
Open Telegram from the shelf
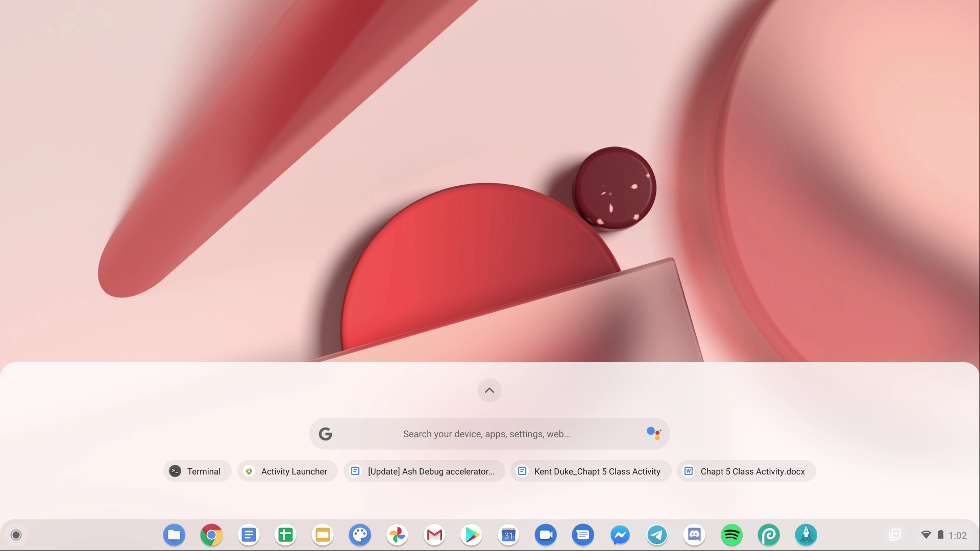(657, 534)
